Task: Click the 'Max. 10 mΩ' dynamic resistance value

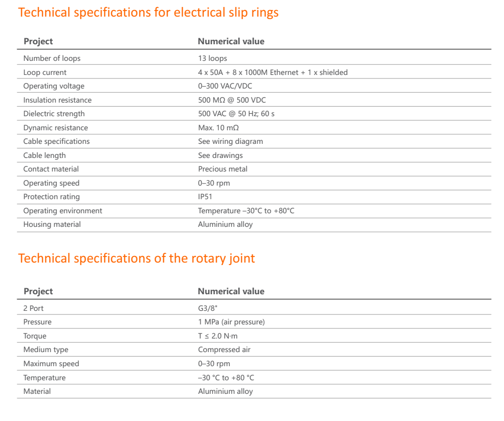Action: tap(218, 128)
